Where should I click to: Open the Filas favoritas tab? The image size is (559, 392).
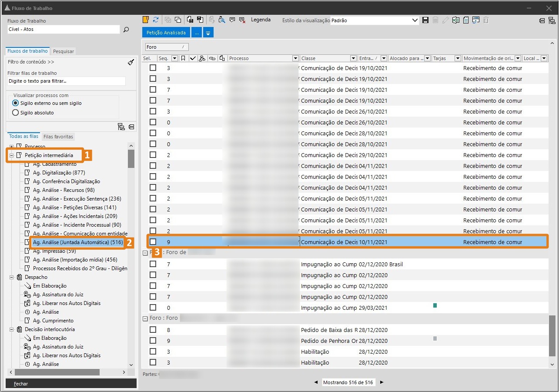[x=58, y=137]
